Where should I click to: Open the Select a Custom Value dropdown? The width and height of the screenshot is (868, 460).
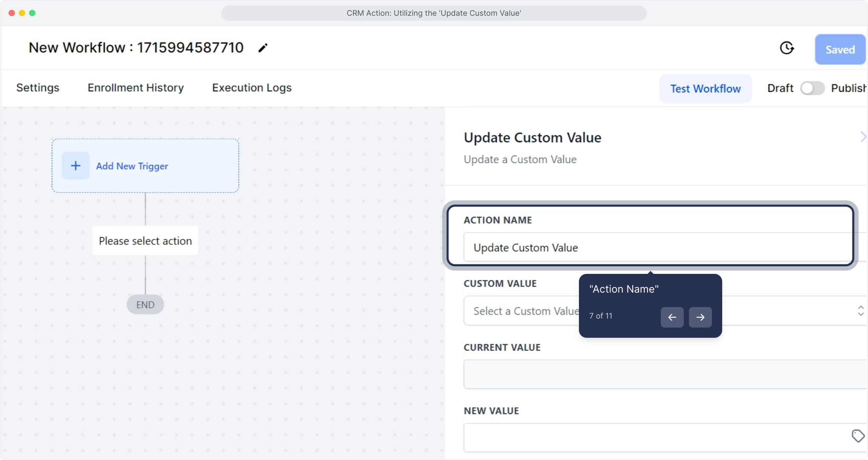(524, 311)
